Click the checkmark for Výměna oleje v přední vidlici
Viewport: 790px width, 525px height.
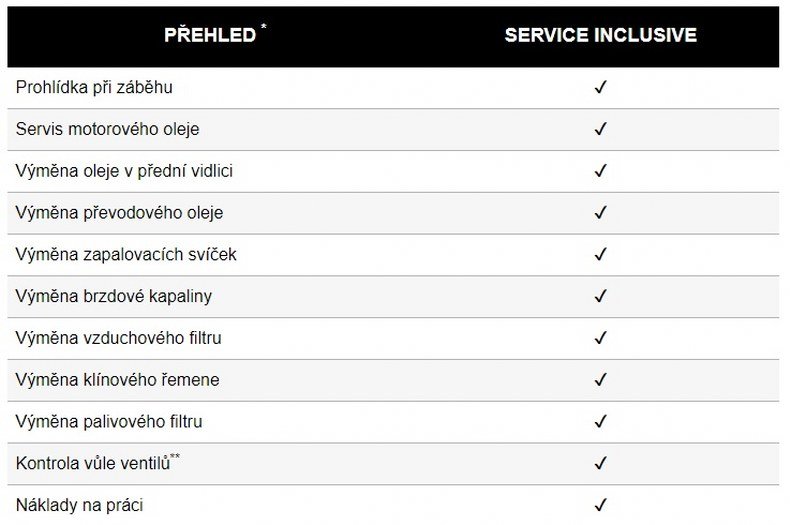tap(601, 171)
